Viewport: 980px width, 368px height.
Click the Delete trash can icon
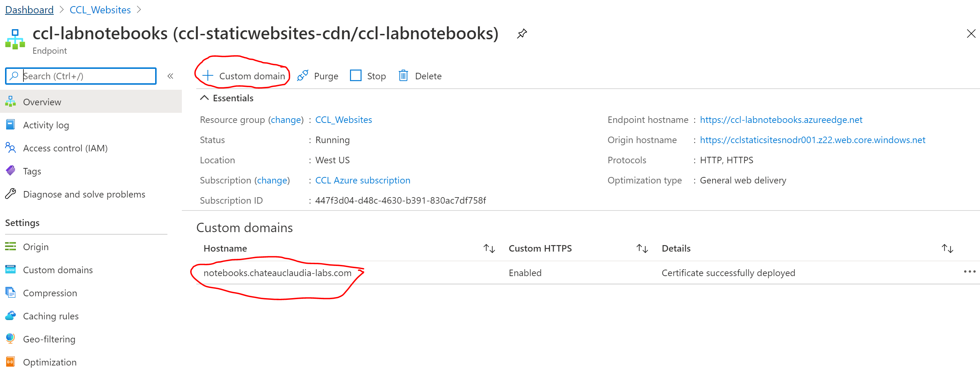pos(403,76)
